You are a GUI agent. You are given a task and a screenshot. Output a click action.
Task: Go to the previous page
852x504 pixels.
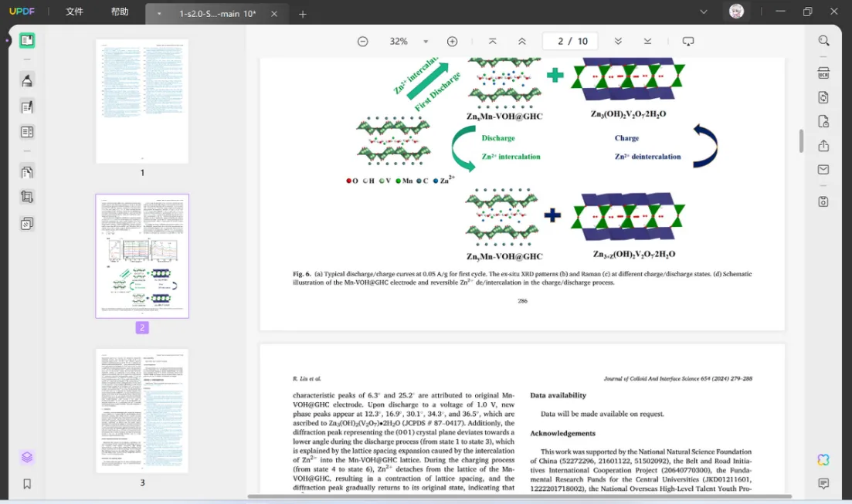[521, 41]
